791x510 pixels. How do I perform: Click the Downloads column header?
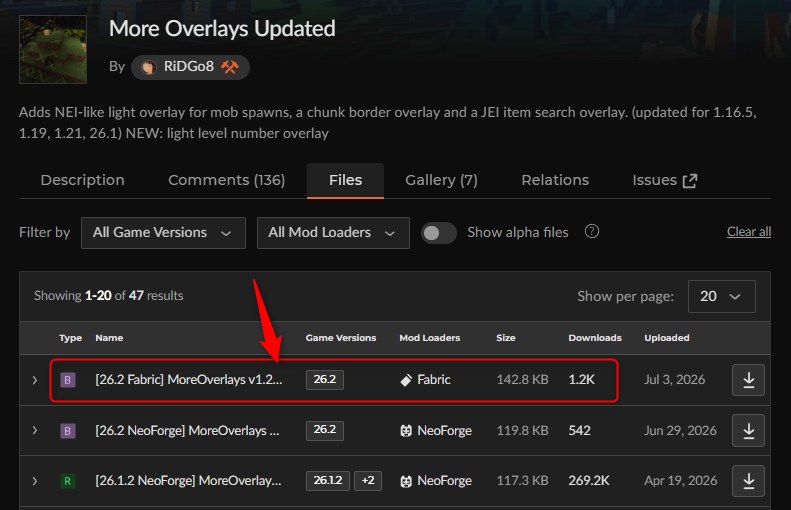tap(595, 338)
